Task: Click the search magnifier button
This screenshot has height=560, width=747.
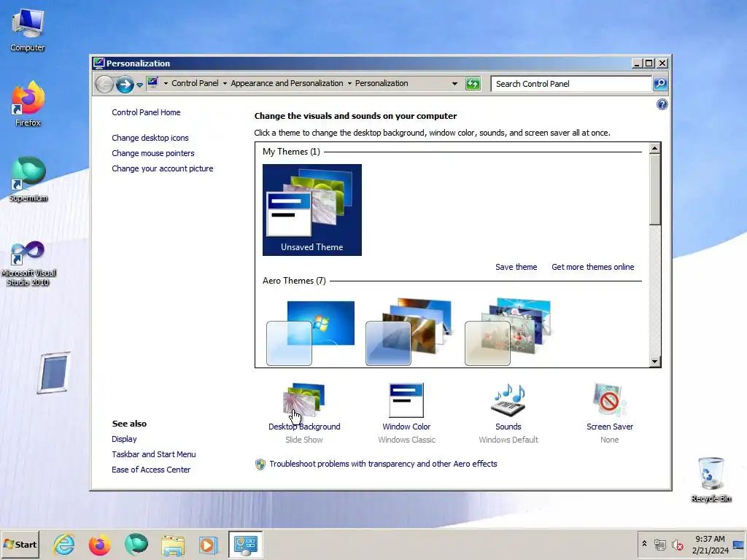Action: (659, 84)
